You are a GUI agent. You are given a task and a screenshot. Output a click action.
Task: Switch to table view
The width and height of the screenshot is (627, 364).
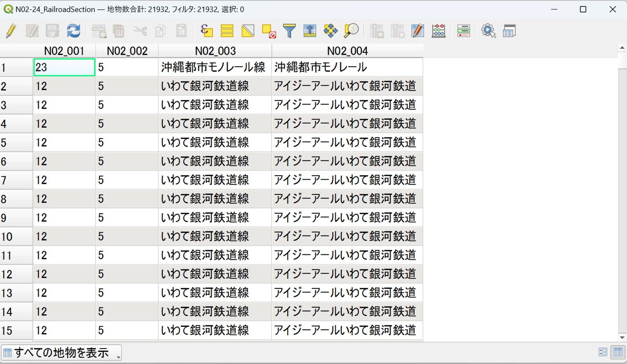618,352
